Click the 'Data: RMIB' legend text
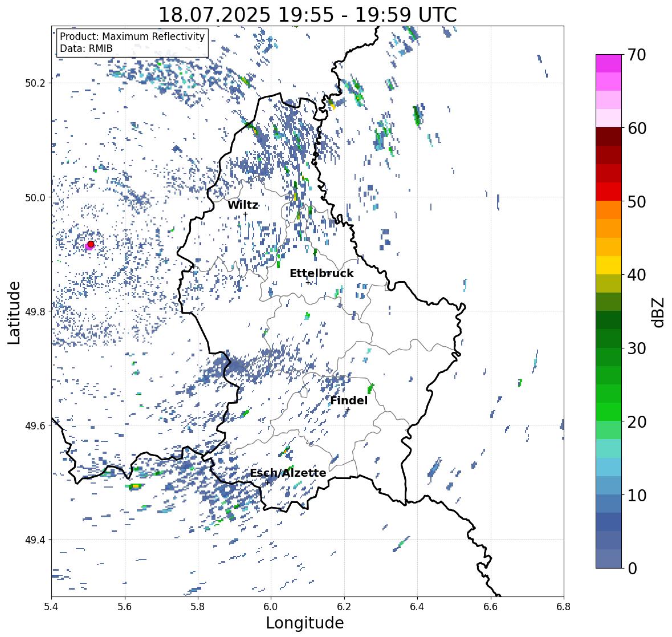Viewport: 672px width, 637px height. (x=86, y=48)
